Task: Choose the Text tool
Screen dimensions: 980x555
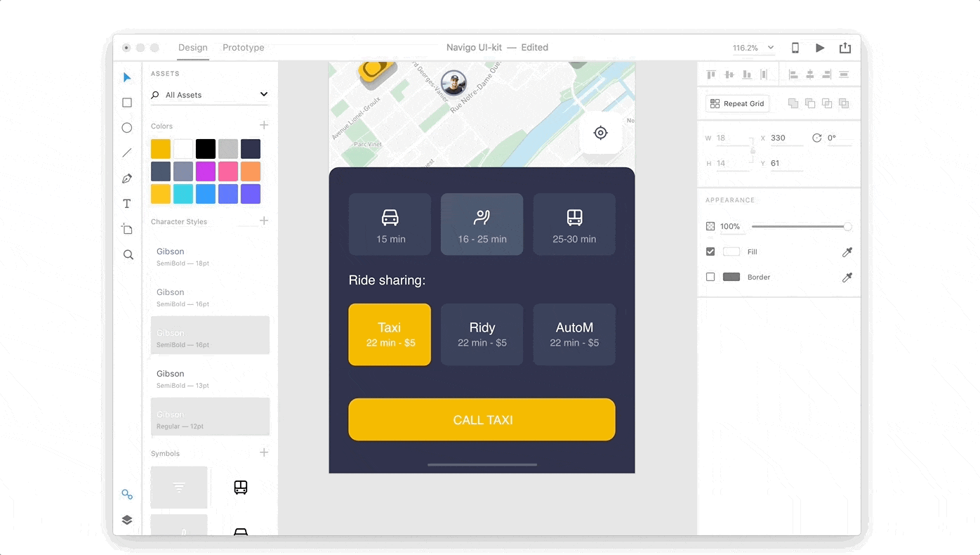Action: coord(127,204)
